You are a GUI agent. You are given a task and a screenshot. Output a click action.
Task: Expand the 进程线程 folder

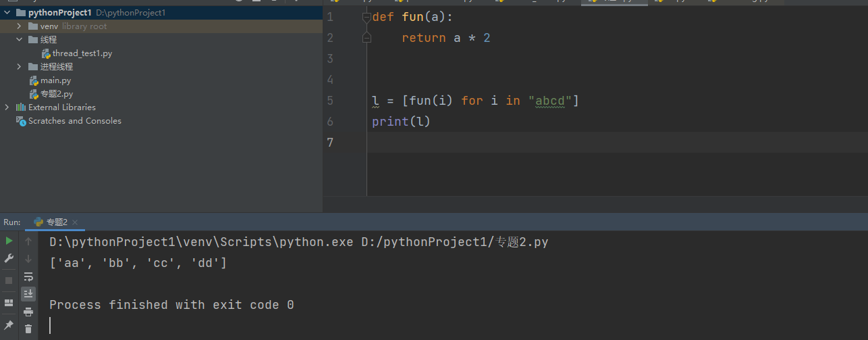click(20, 67)
